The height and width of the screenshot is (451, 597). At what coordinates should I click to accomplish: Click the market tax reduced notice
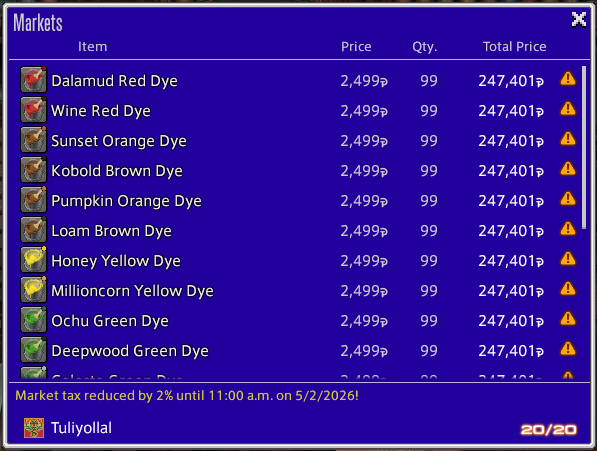point(187,396)
